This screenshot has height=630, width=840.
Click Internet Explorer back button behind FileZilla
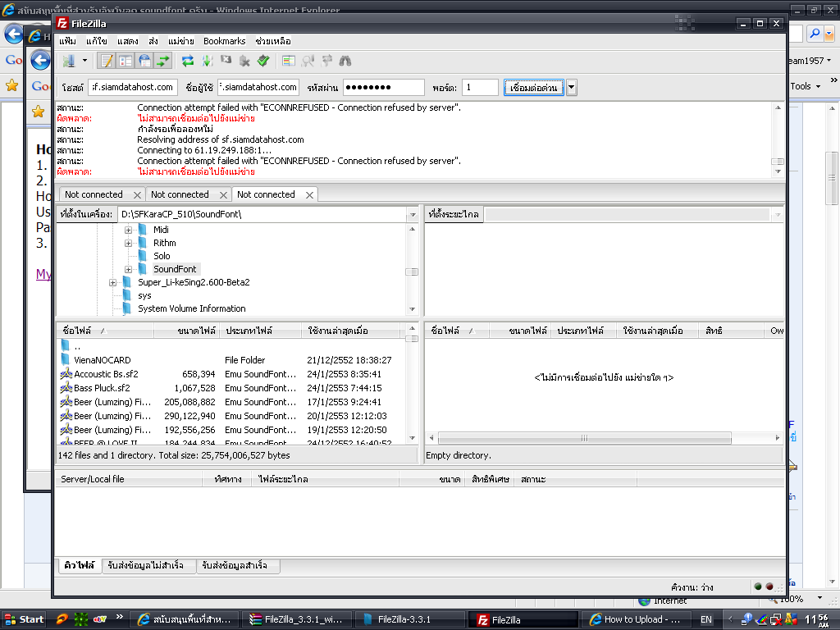tap(40, 59)
